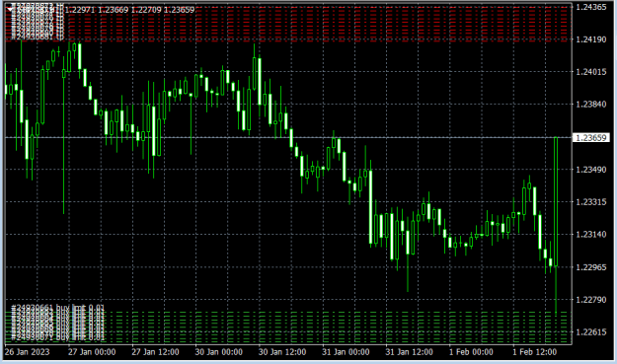Viewport: 617px width, 364px height.
Task: Click the OHLC open value 1.22971
Action: click(80, 10)
